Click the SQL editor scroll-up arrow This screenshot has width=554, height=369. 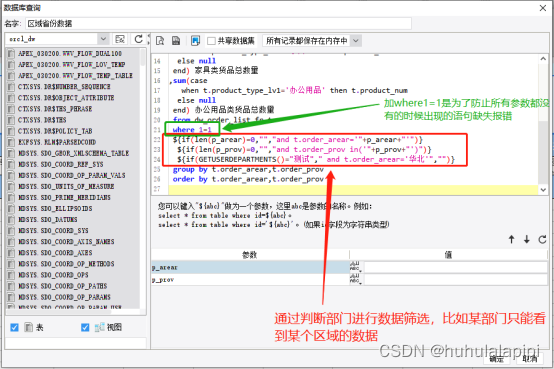[543, 59]
